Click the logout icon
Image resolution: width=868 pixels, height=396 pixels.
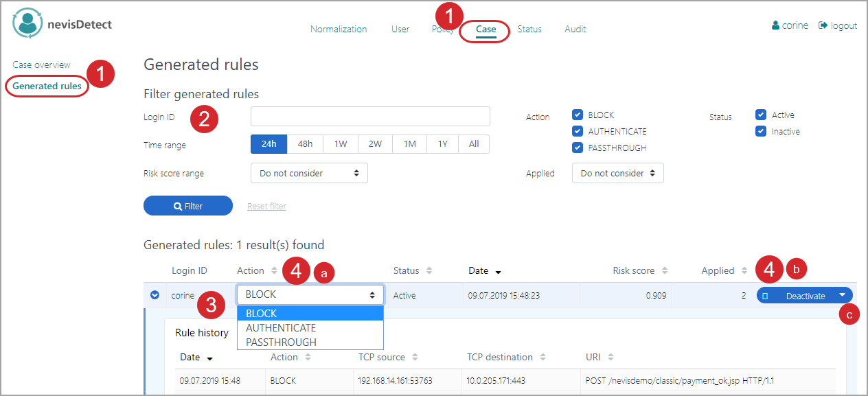[823, 25]
